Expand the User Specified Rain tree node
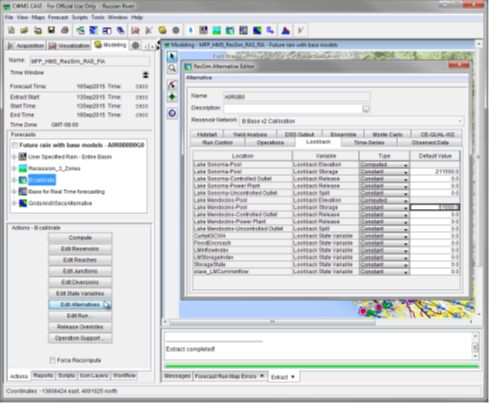 click(x=14, y=156)
